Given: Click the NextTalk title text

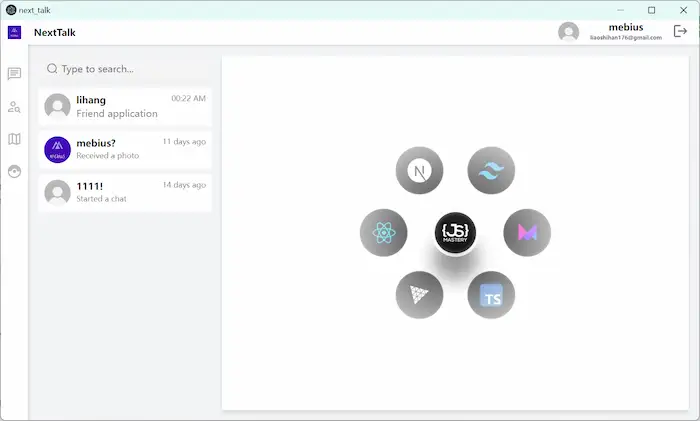Looking at the screenshot, I should [x=54, y=33].
